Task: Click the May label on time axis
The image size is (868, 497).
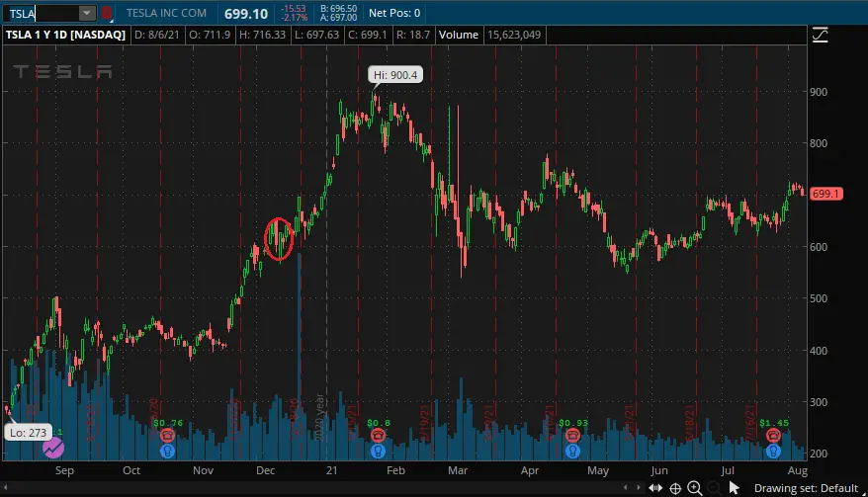Action: coord(598,470)
